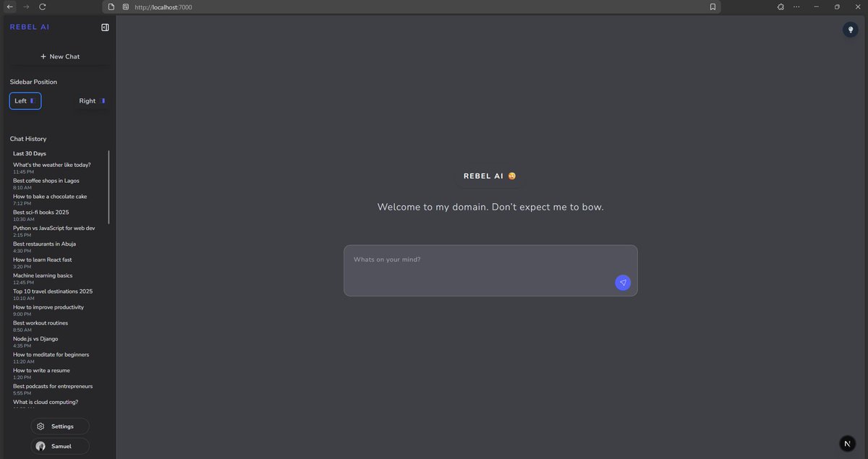868x459 pixels.
Task: Open Settings via the gear icon
Action: 41,426
